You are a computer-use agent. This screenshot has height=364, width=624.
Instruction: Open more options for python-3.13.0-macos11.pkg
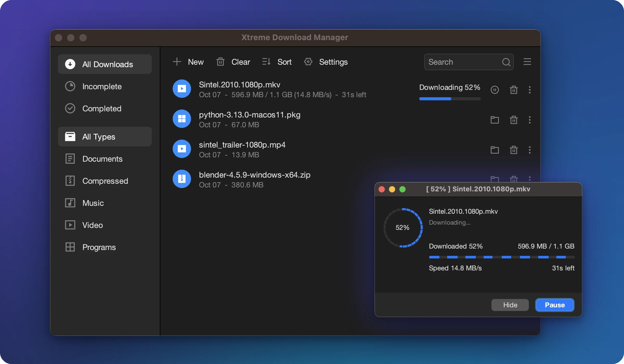(x=530, y=120)
